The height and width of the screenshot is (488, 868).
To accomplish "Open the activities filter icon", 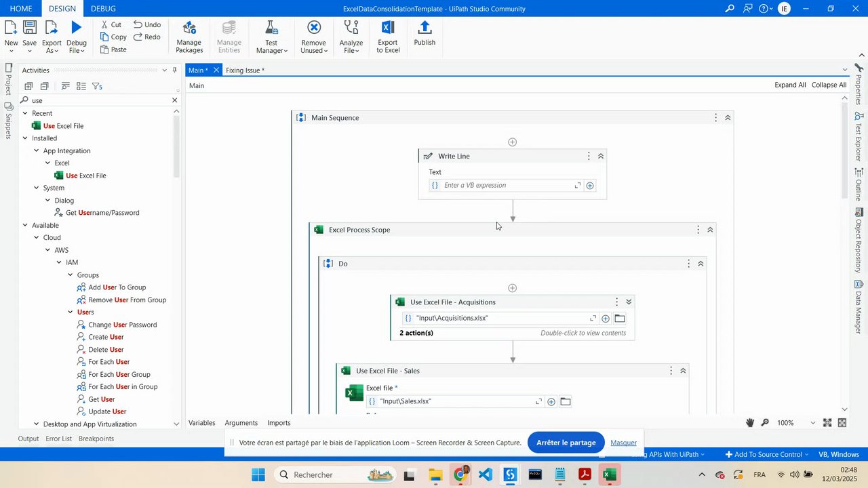I will pyautogui.click(x=97, y=86).
